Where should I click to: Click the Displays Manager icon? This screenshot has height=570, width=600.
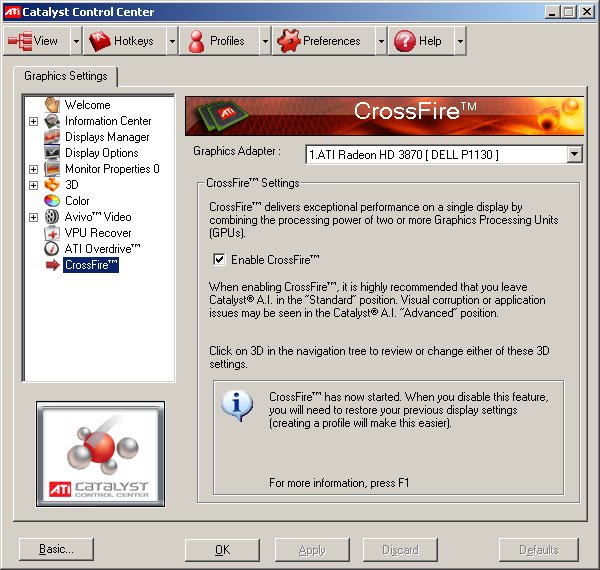(x=52, y=137)
